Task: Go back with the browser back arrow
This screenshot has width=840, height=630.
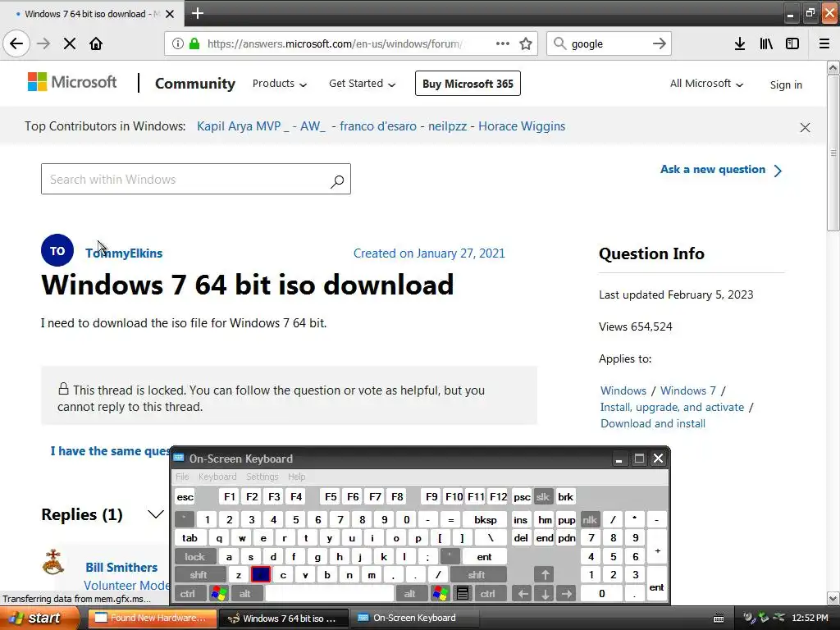Action: tap(16, 43)
